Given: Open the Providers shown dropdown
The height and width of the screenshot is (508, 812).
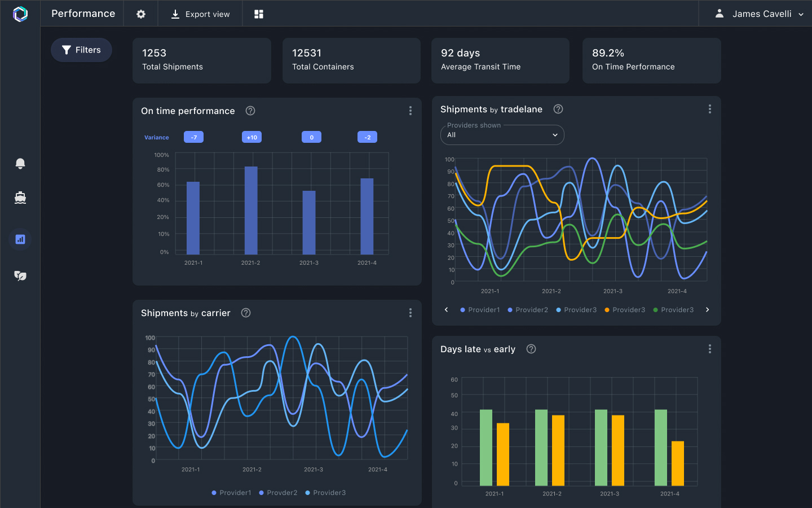Looking at the screenshot, I should pos(502,135).
